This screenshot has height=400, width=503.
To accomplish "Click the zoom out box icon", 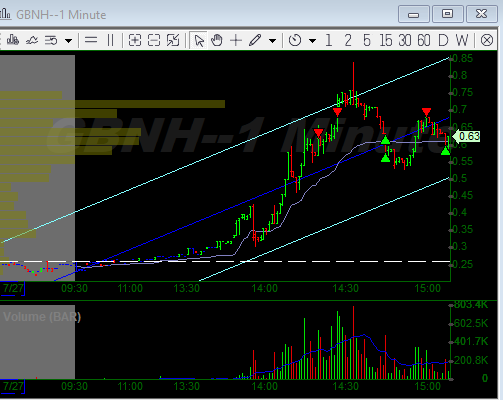I will 154,40.
